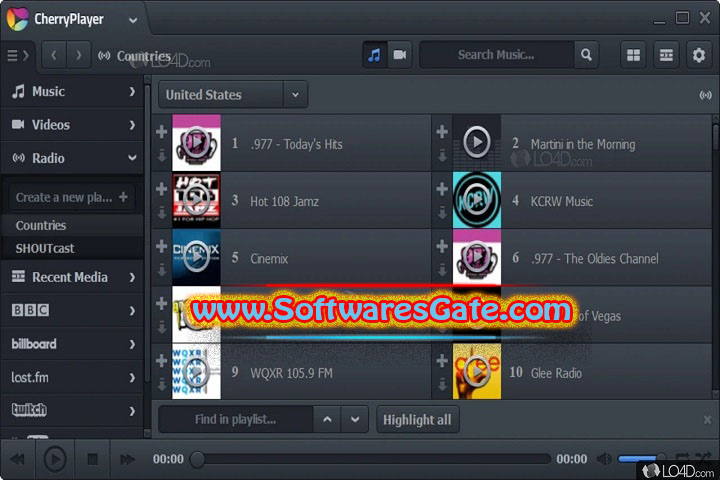Add .977 Today's Hits with plus icon
720x480 pixels.
161,132
